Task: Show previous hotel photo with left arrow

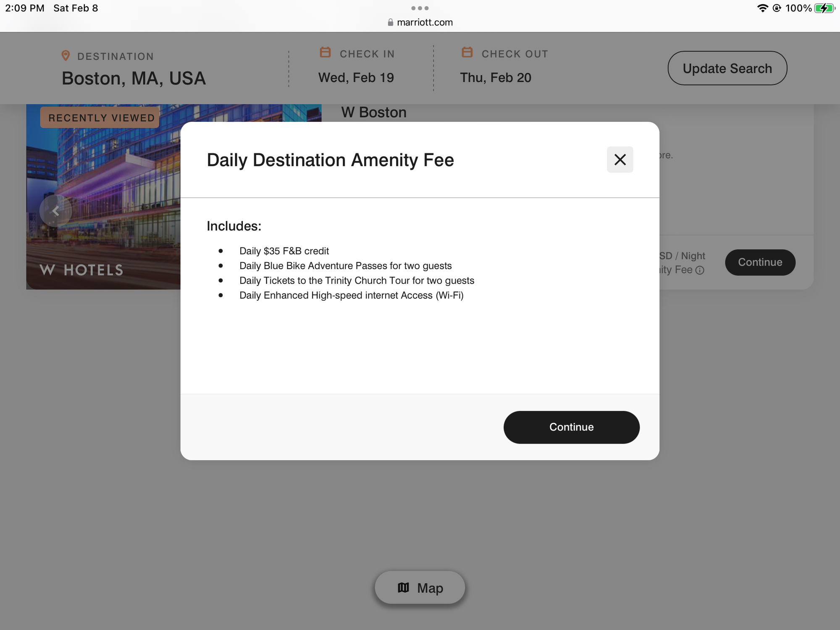Action: pyautogui.click(x=55, y=211)
